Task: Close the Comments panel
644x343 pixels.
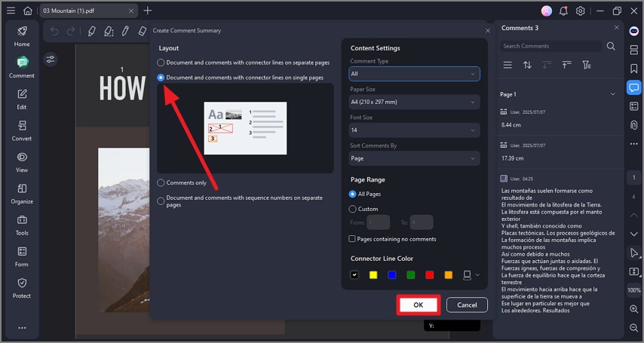Action: coord(617,28)
